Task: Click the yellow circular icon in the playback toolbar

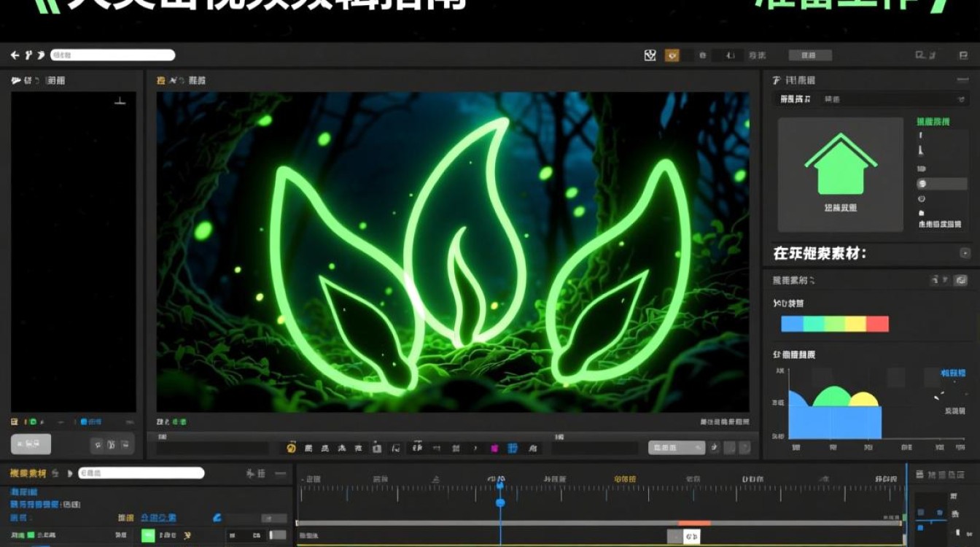Action: pos(292,448)
